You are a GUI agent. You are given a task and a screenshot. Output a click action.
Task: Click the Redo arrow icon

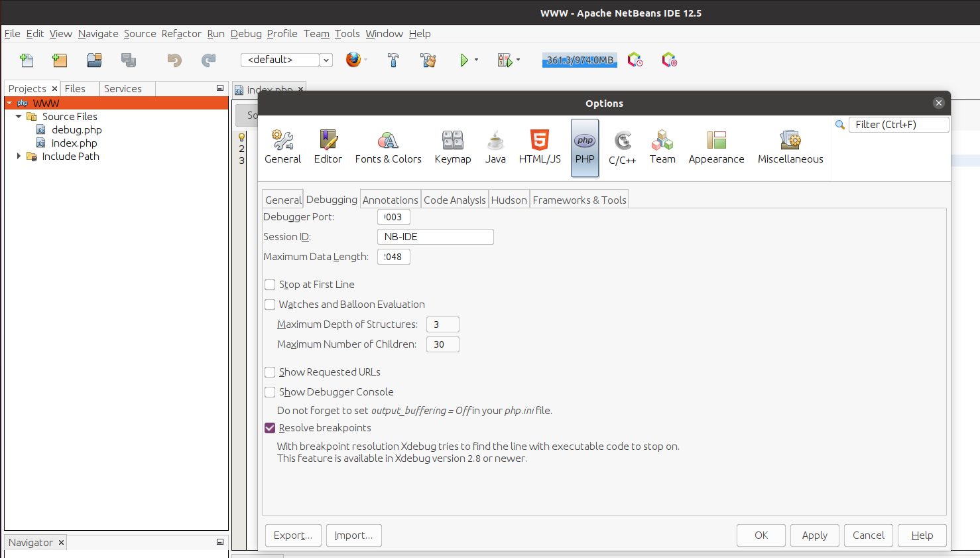[x=209, y=60]
